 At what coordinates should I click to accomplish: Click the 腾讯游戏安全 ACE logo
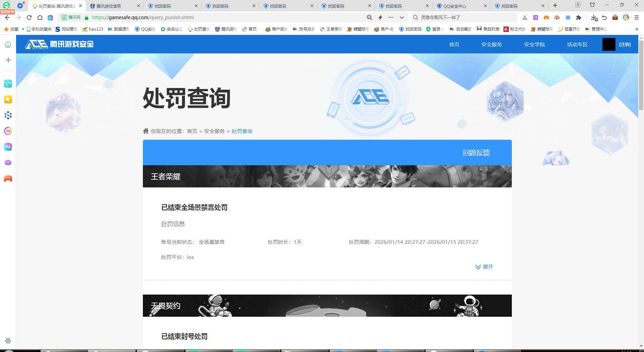[59, 44]
